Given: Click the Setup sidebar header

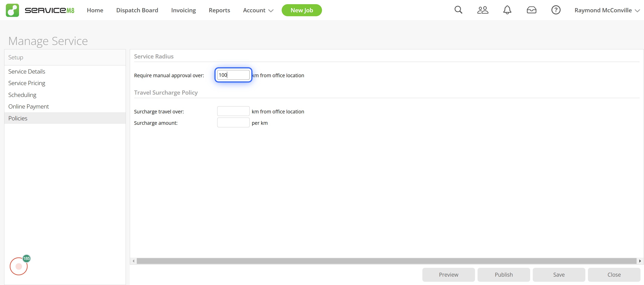Looking at the screenshot, I should point(65,57).
